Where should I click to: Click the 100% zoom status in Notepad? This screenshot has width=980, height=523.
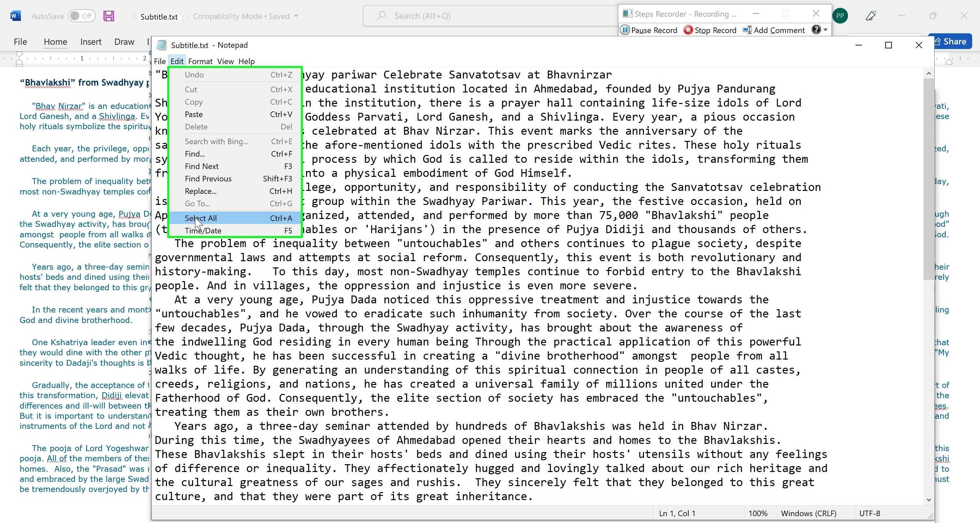(x=758, y=513)
